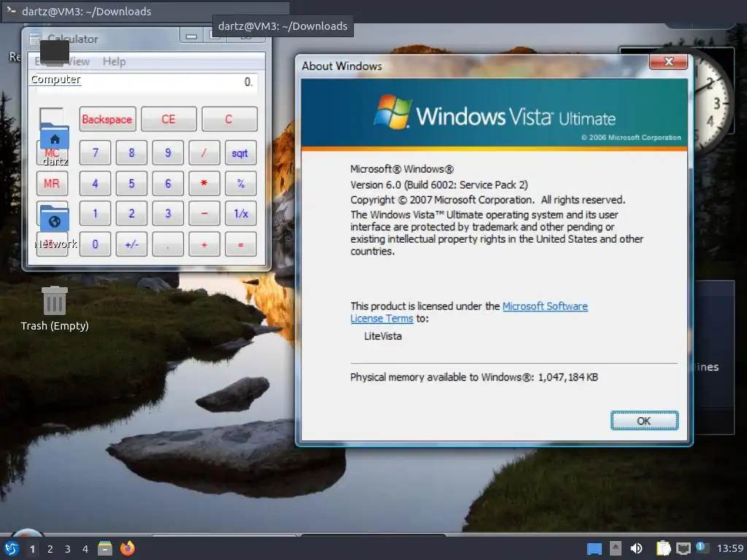Click calculator digit 6

click(x=168, y=183)
